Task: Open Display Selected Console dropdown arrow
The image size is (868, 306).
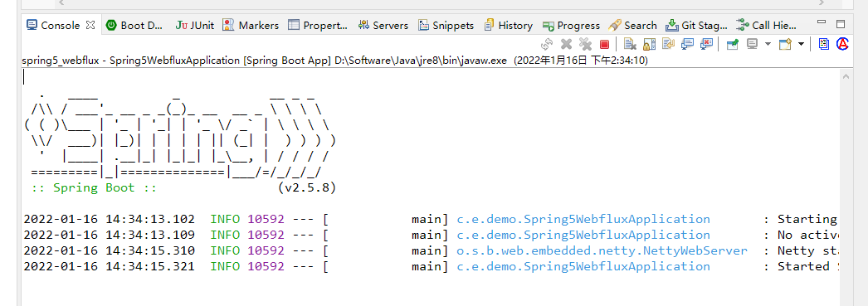Action: (768, 44)
